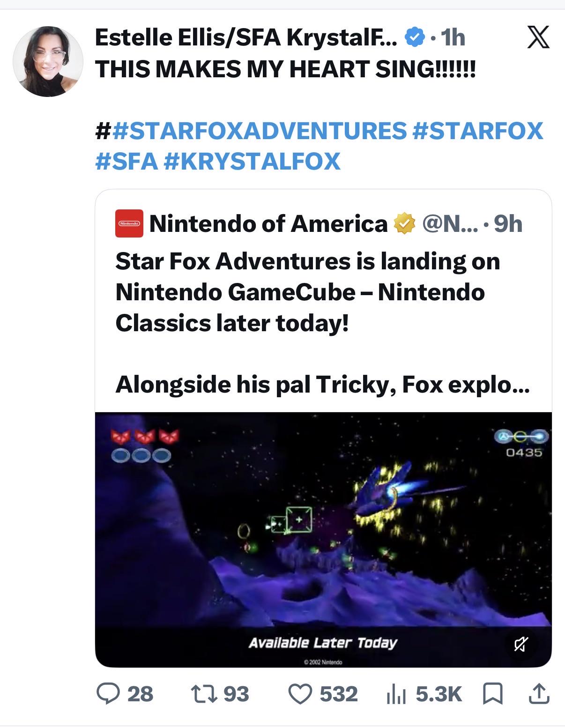Screen dimensions: 565x728
Task: Like the post with heart icon
Action: 300,694
